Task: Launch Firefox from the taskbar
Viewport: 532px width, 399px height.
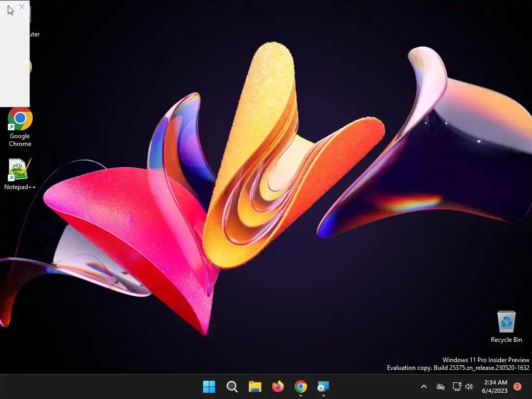Action: point(278,387)
